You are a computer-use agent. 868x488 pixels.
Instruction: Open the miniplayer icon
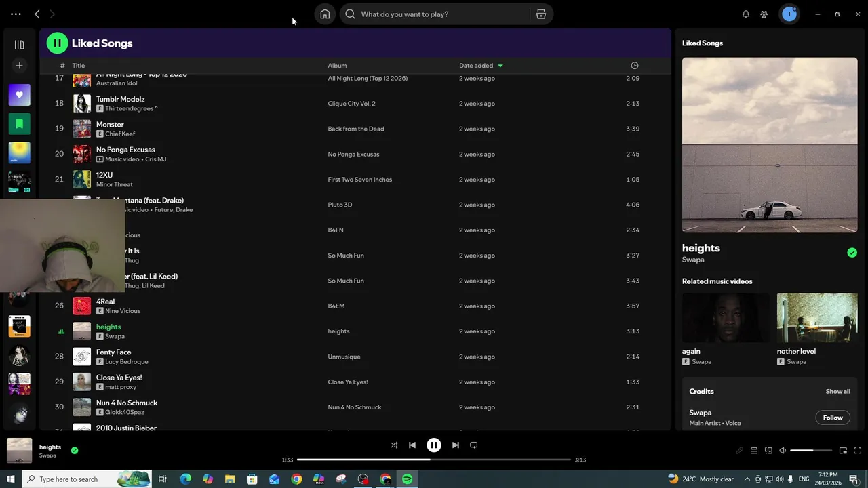pos(843,451)
